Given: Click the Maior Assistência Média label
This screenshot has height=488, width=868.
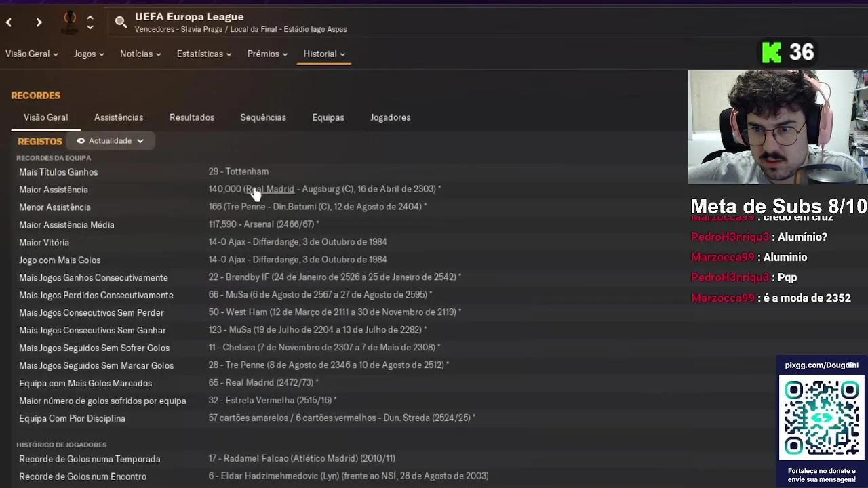Looking at the screenshot, I should click(66, 225).
